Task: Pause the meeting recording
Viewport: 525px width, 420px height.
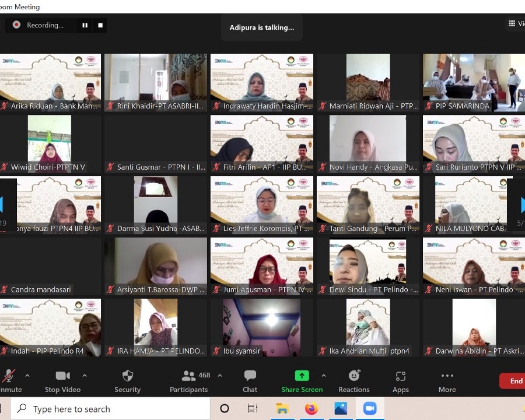Action: 85,25
